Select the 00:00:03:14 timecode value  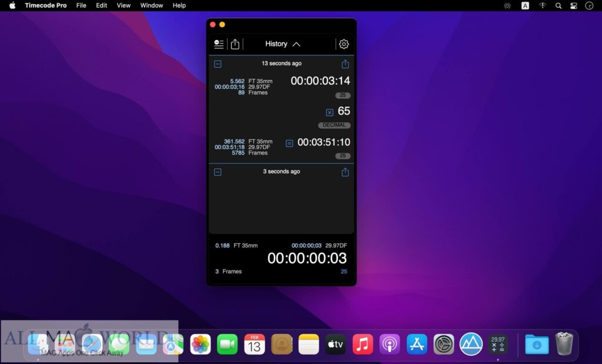tap(320, 81)
